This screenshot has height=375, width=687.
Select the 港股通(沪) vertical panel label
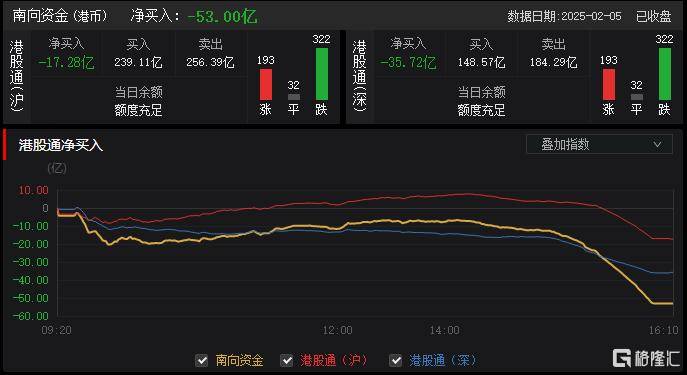coord(17,76)
